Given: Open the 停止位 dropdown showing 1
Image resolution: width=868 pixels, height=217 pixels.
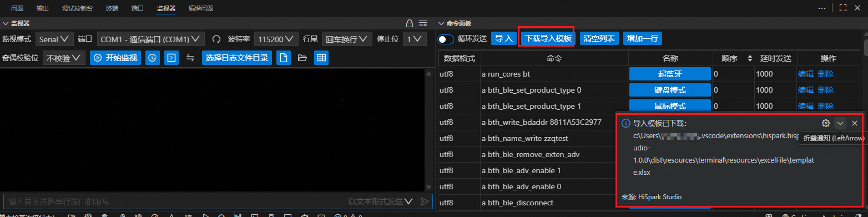Looking at the screenshot, I should tap(415, 39).
